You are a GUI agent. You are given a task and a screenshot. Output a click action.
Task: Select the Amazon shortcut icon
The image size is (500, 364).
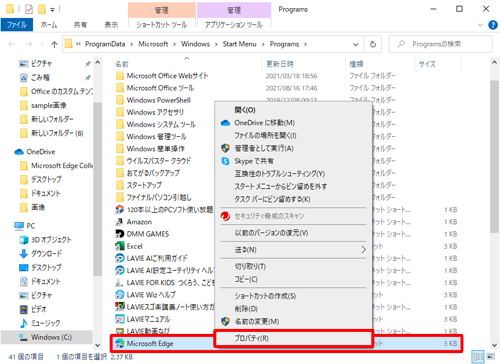point(119,222)
